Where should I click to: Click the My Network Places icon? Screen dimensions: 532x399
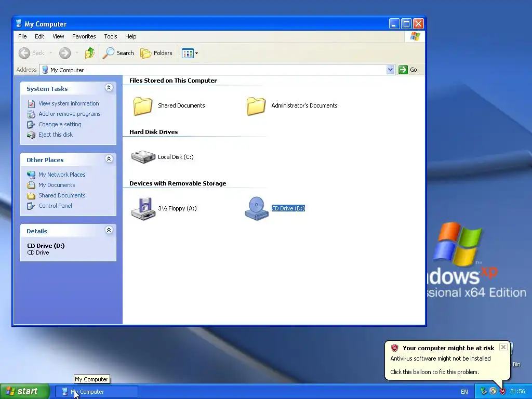tap(31, 175)
